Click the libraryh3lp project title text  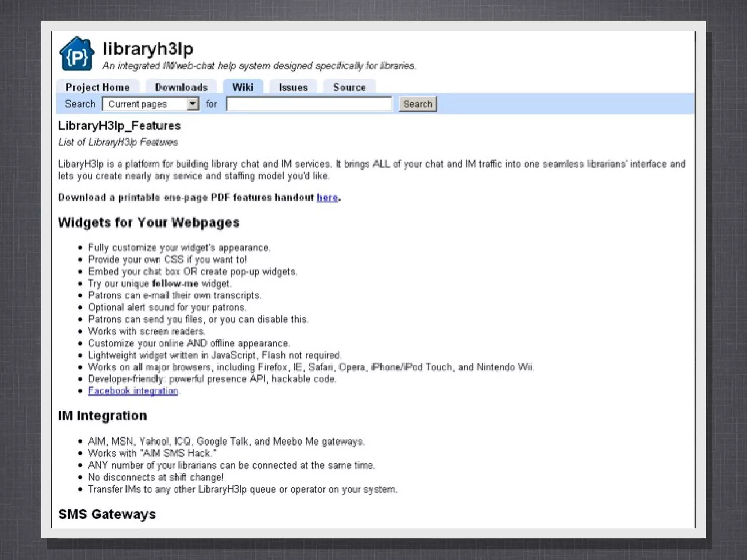[x=148, y=49]
